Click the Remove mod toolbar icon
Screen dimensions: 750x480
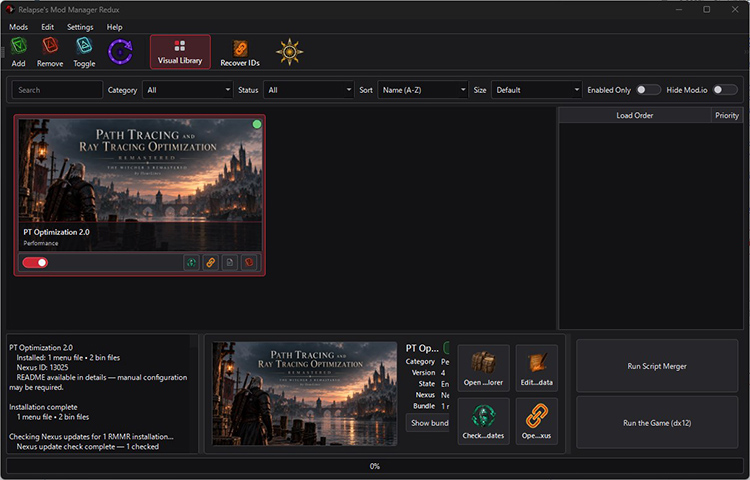tap(50, 52)
